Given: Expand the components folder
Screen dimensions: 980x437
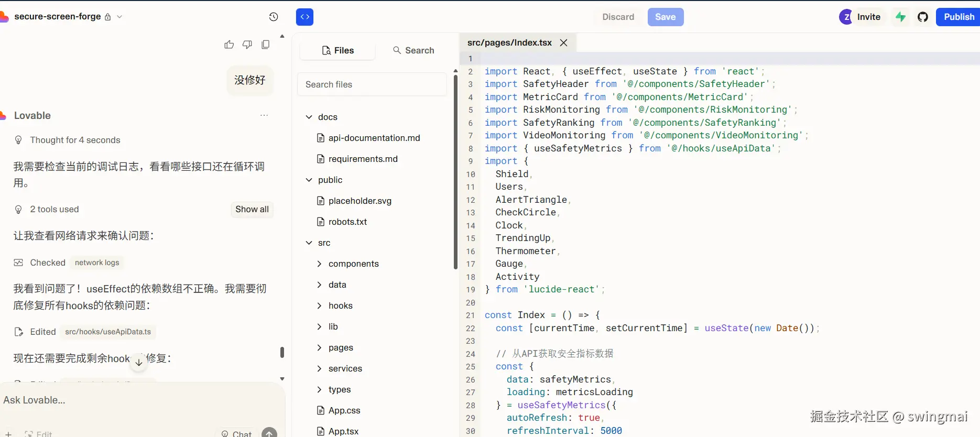Looking at the screenshot, I should click(320, 264).
